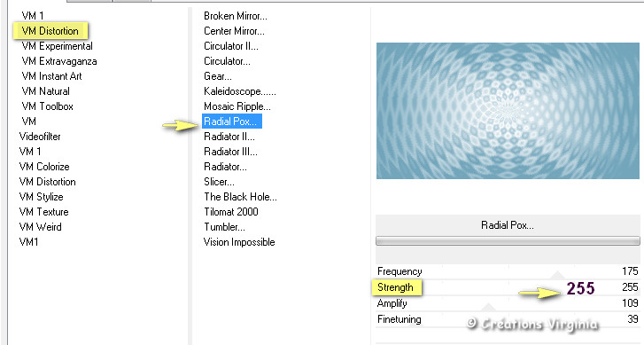Set the Strength slider value
This screenshot has width=644, height=345.
pos(508,287)
